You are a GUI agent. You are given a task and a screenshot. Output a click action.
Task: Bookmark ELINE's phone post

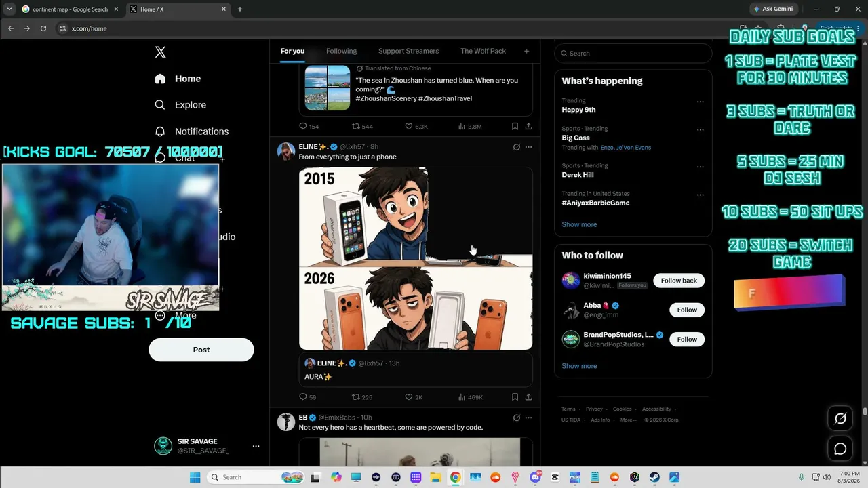(515, 397)
